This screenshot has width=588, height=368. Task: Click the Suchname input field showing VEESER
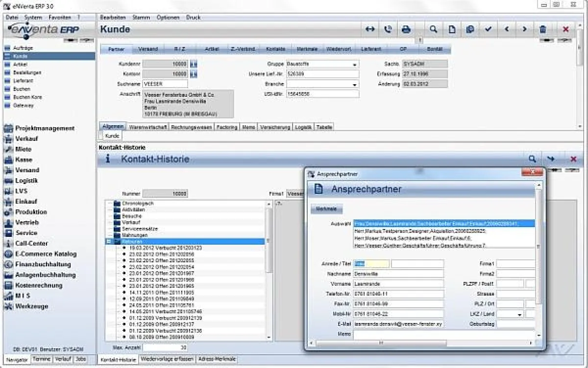[x=165, y=83]
